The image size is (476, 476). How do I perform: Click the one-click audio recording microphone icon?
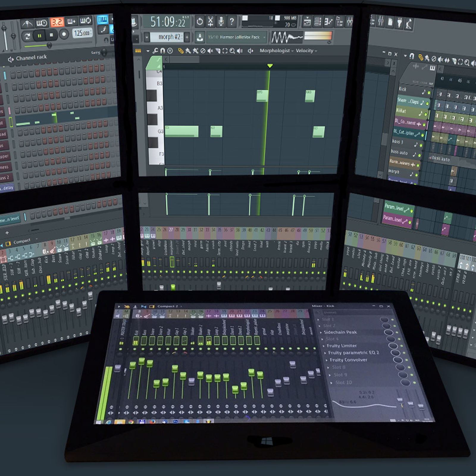(221, 21)
